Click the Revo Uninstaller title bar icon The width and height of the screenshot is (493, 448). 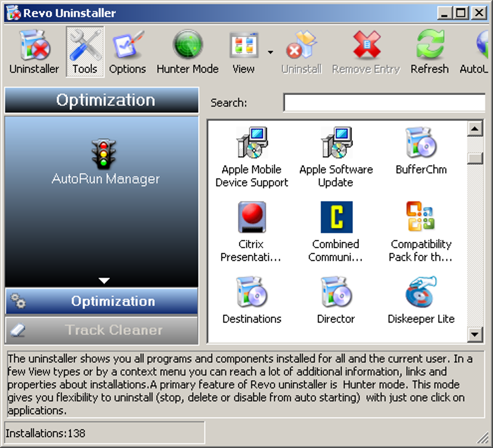[13, 13]
